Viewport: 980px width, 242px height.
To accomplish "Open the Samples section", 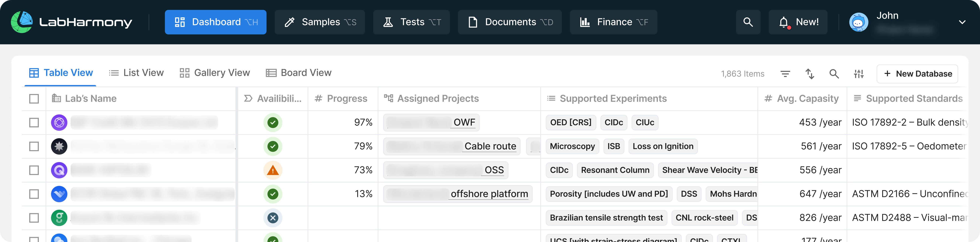I will 319,22.
